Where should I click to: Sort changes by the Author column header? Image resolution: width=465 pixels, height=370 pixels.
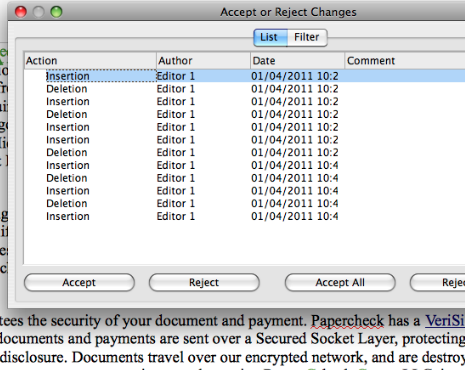[x=203, y=61]
